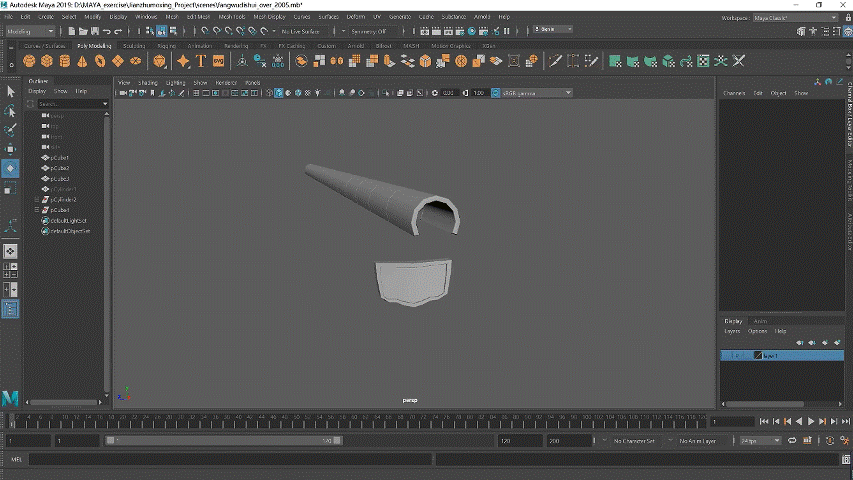Select pCube1 in the Outliner
Screen dimensions: 853x480
(59, 158)
